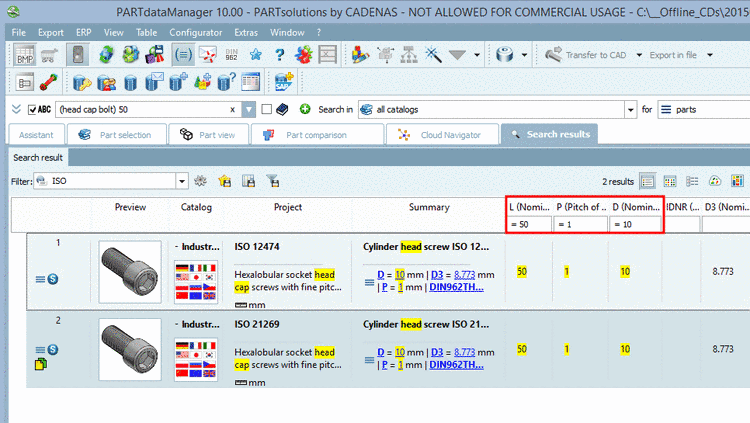This screenshot has height=423, width=750.
Task: Click the Transfer to CAD button
Action: [x=586, y=55]
